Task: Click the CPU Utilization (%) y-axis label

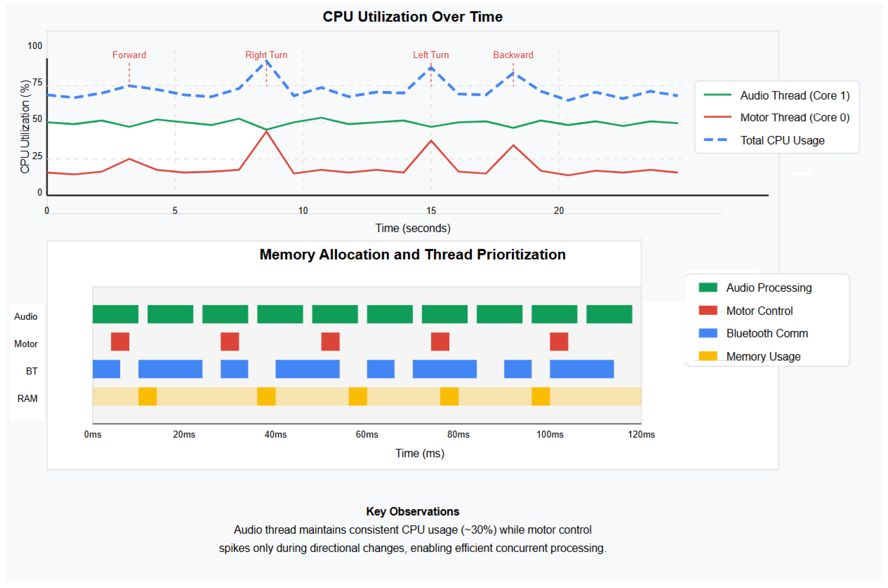Action: [x=25, y=127]
